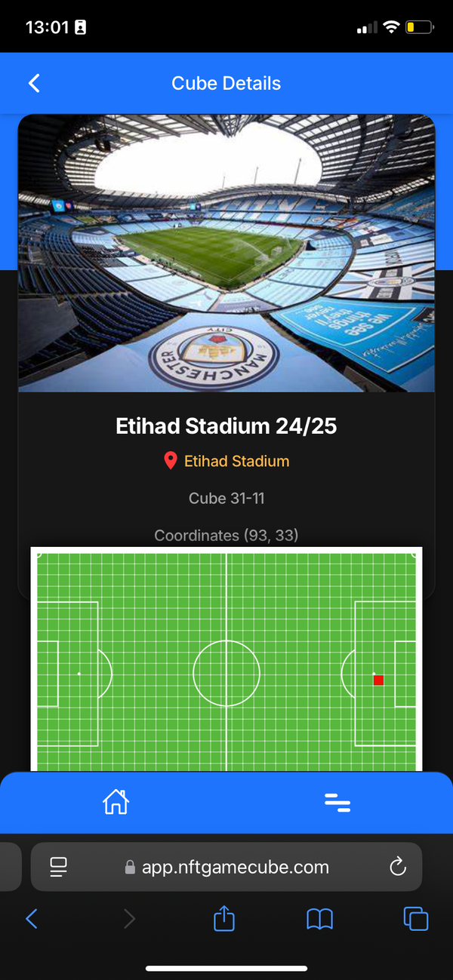Image resolution: width=453 pixels, height=980 pixels.
Task: Click the left penalty spot on the pitch
Action: tap(79, 673)
